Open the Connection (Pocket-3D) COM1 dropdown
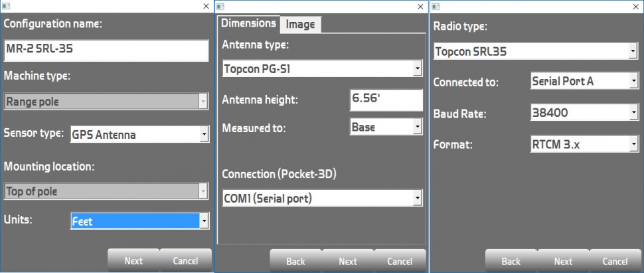 (x=321, y=198)
